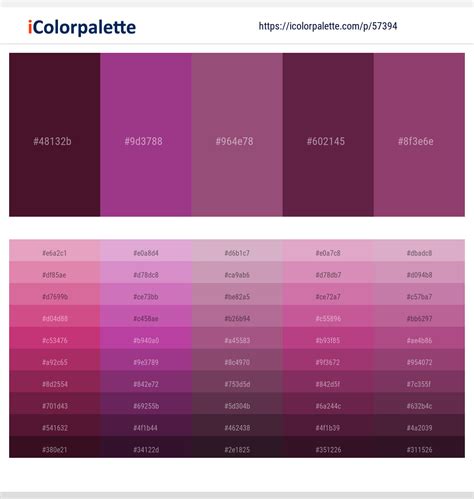The width and height of the screenshot is (474, 499).
Task: Select the large #48132b swatch
Action: (55, 135)
